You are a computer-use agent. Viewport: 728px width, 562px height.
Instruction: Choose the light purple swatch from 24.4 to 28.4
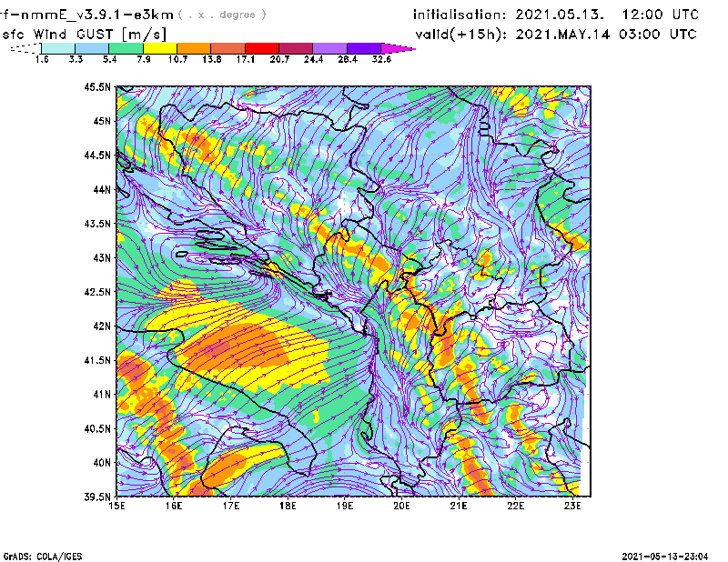[x=333, y=48]
